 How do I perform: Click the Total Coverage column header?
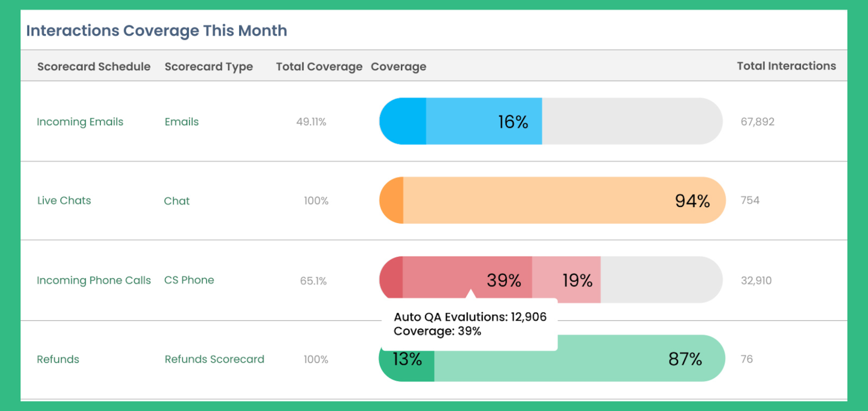tap(319, 67)
